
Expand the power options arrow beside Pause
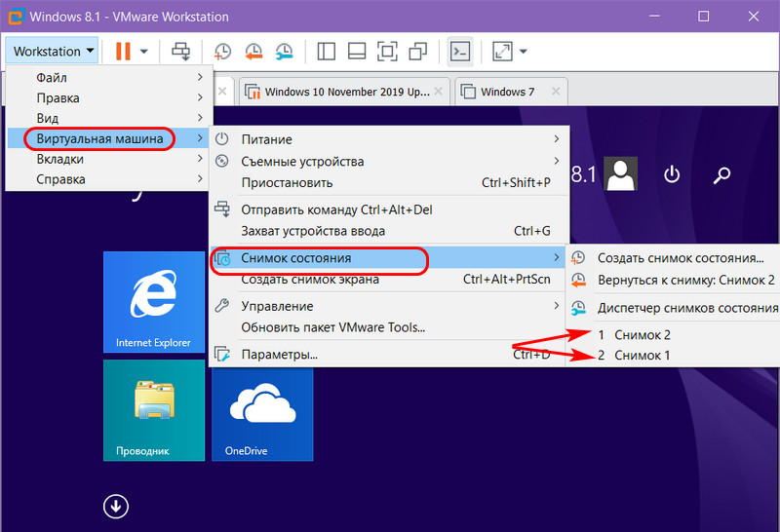tap(144, 52)
